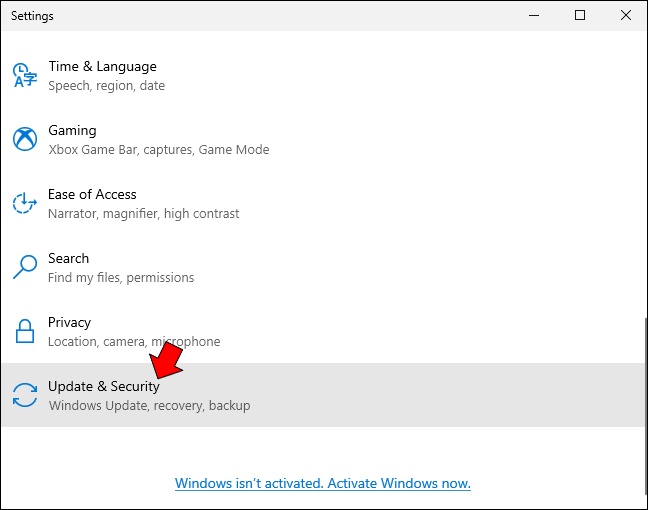
Task: Click the Xbox Gaming icon
Action: click(x=24, y=139)
